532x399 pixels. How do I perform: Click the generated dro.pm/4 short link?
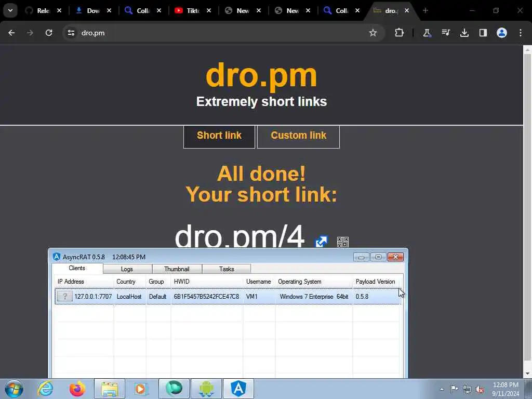tap(240, 236)
